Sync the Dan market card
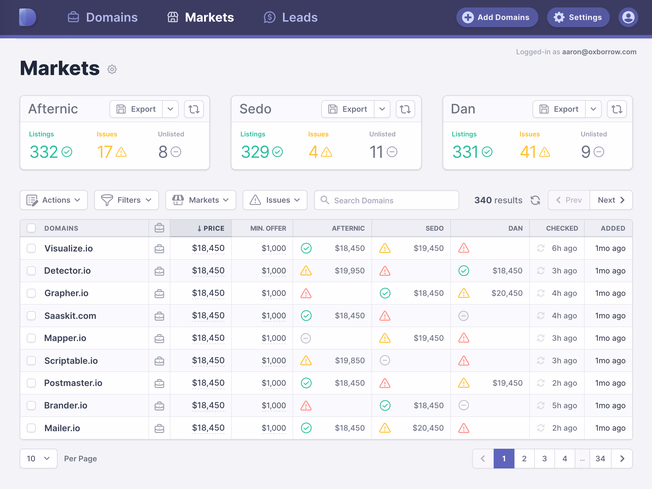Image resolution: width=652 pixels, height=489 pixels. tap(617, 109)
